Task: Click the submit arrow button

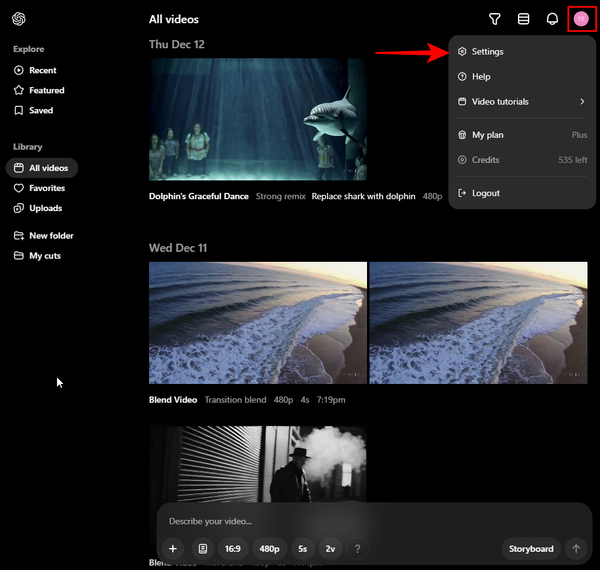Action: point(575,549)
